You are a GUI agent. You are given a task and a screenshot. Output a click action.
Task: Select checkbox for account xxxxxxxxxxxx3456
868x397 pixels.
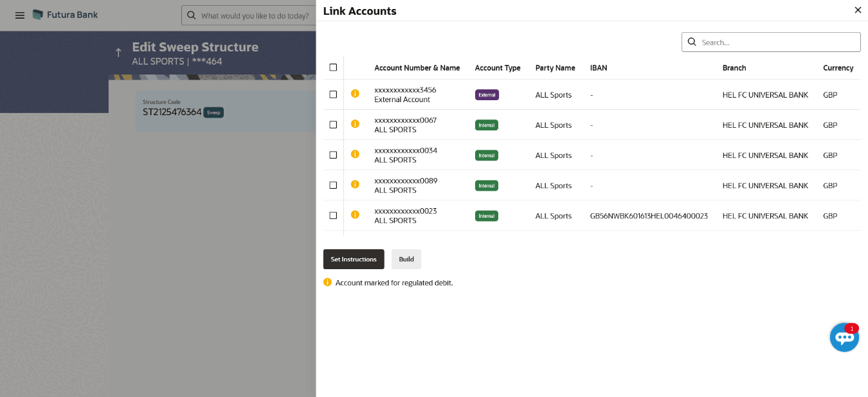[x=333, y=94]
